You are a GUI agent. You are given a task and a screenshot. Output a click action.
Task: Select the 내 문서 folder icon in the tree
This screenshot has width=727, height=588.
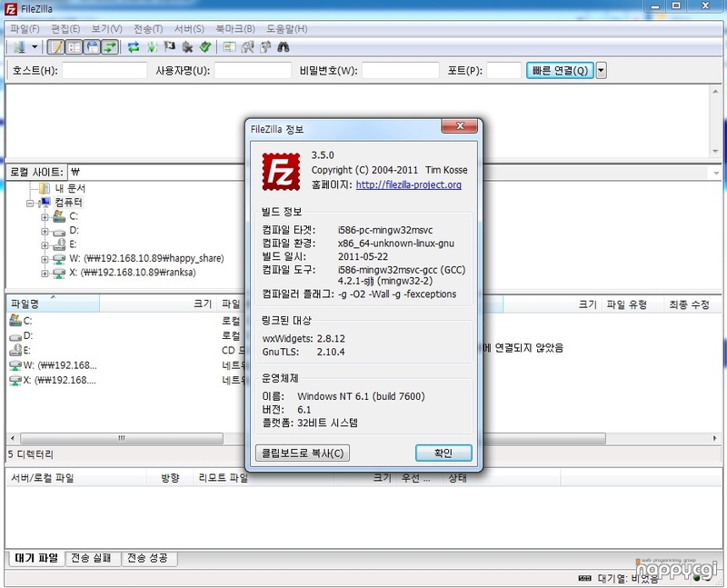45,188
